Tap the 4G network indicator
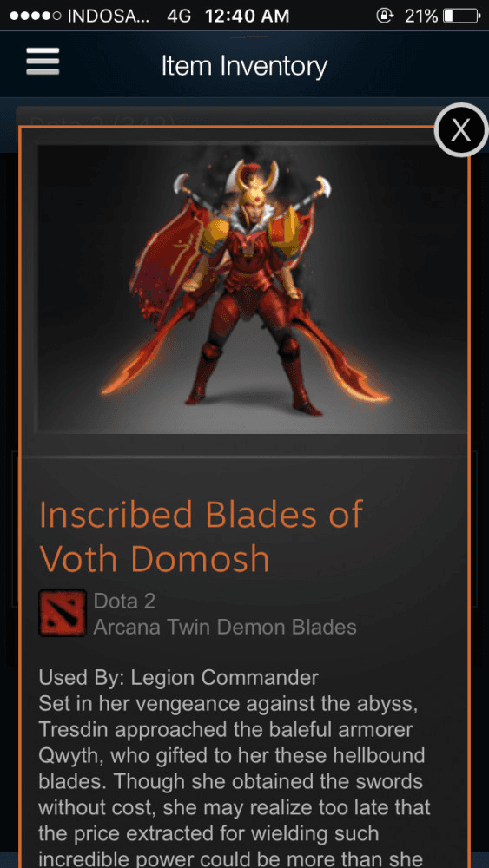 (x=179, y=16)
